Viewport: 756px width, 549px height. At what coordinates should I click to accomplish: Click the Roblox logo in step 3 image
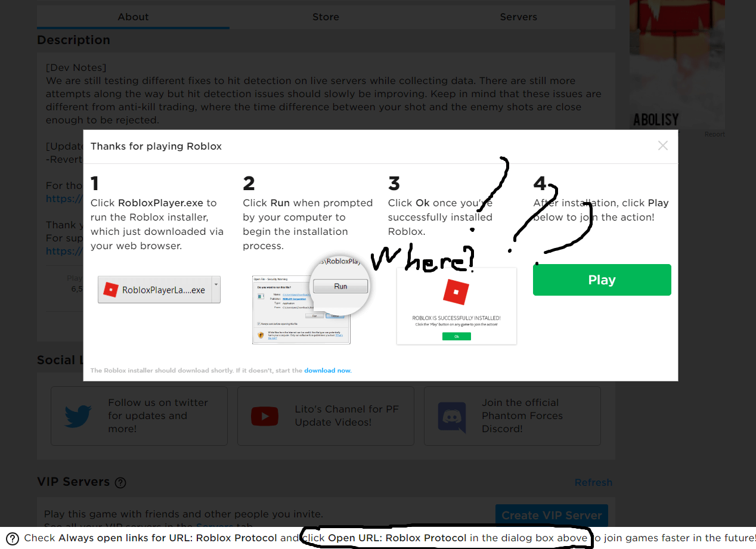pos(456,293)
